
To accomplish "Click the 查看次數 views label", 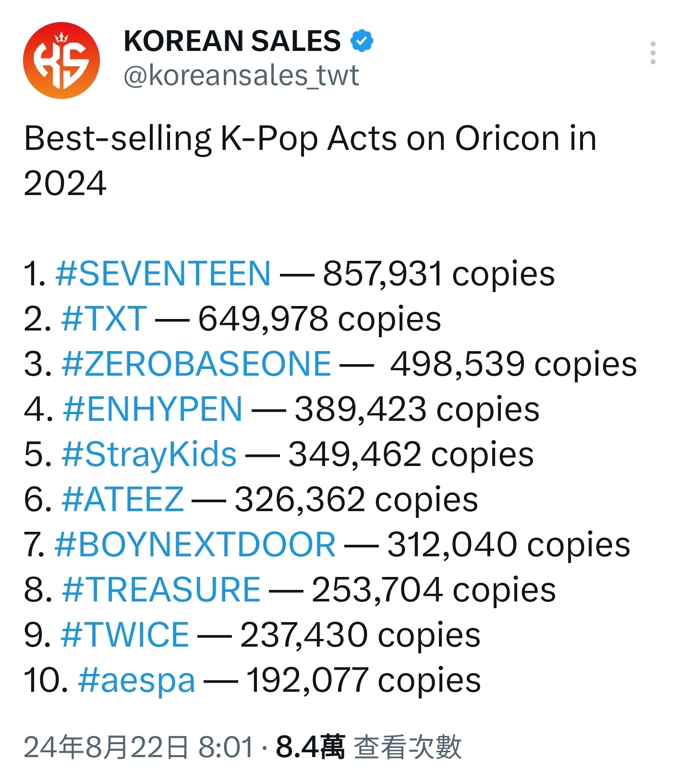I will click(408, 747).
